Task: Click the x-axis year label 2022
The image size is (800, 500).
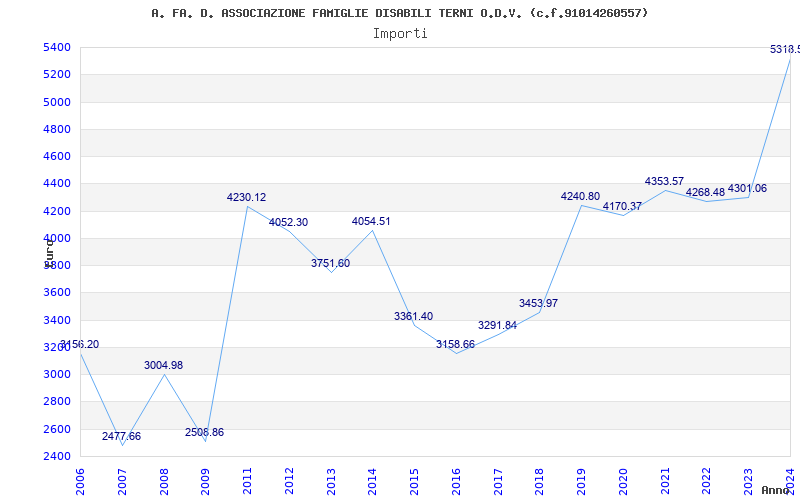Action: (x=707, y=482)
